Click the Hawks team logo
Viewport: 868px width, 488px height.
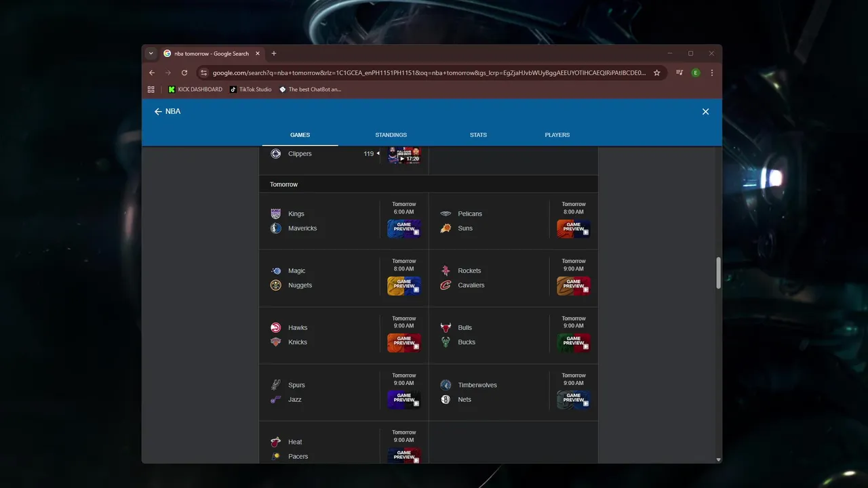(x=275, y=327)
